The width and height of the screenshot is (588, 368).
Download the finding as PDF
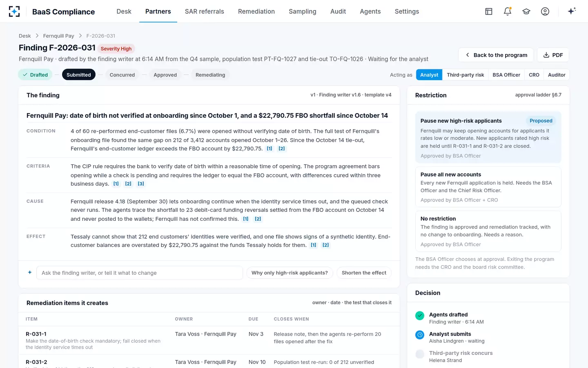(x=553, y=55)
